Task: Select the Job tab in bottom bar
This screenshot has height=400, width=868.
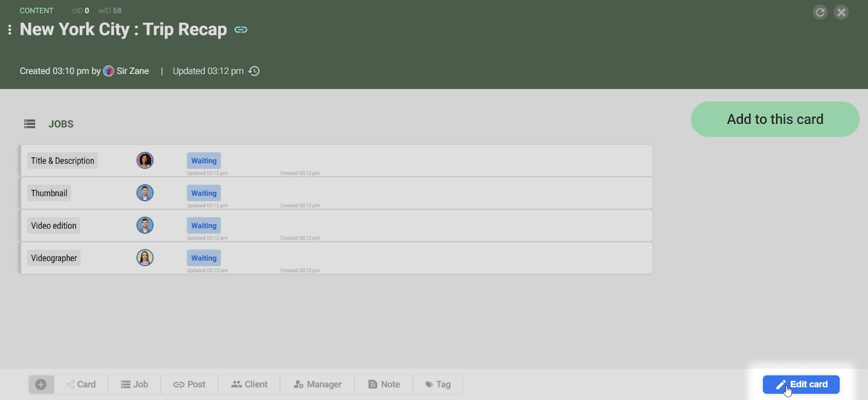Action: (x=134, y=384)
